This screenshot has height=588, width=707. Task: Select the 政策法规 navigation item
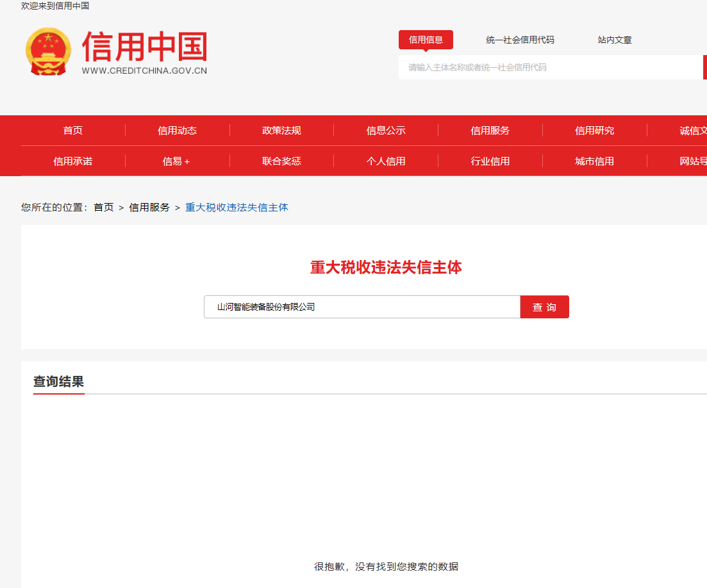281,130
